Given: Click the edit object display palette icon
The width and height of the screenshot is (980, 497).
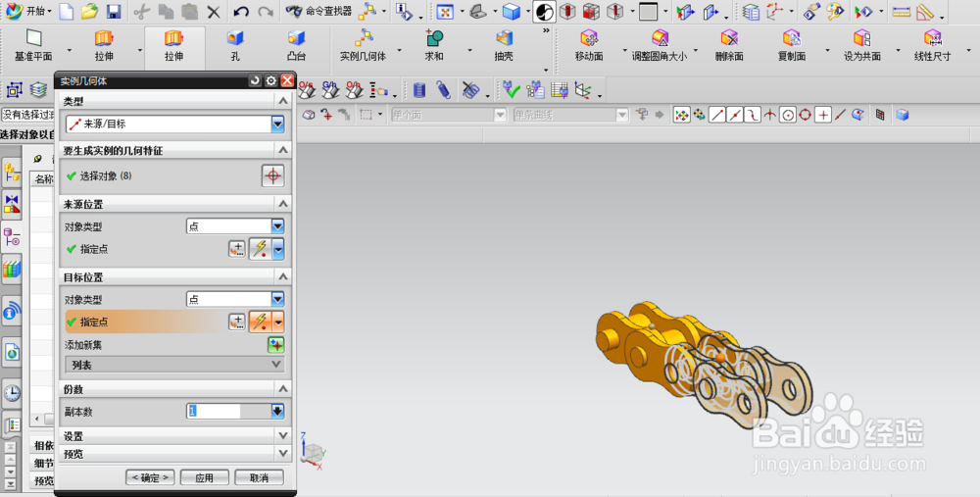Looking at the screenshot, I should pyautogui.click(x=835, y=11).
